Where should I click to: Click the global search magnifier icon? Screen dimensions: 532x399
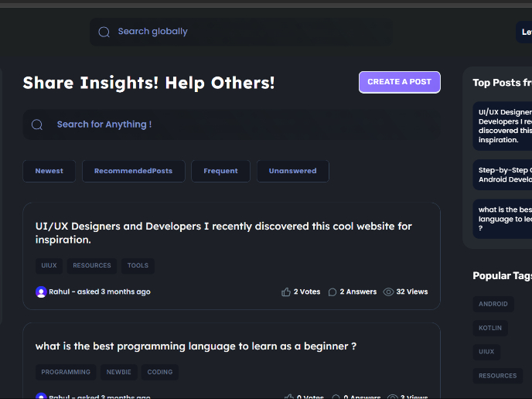[x=104, y=32]
